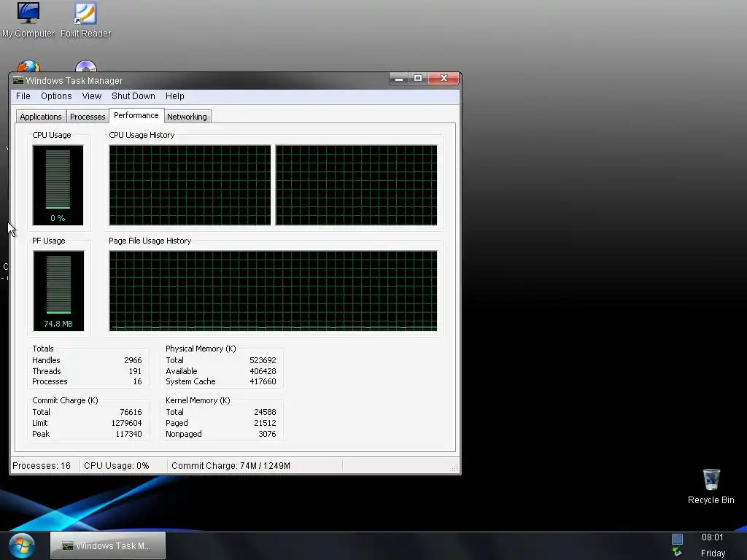Click System Cache value 417660
The height and width of the screenshot is (560, 747).
pos(263,381)
